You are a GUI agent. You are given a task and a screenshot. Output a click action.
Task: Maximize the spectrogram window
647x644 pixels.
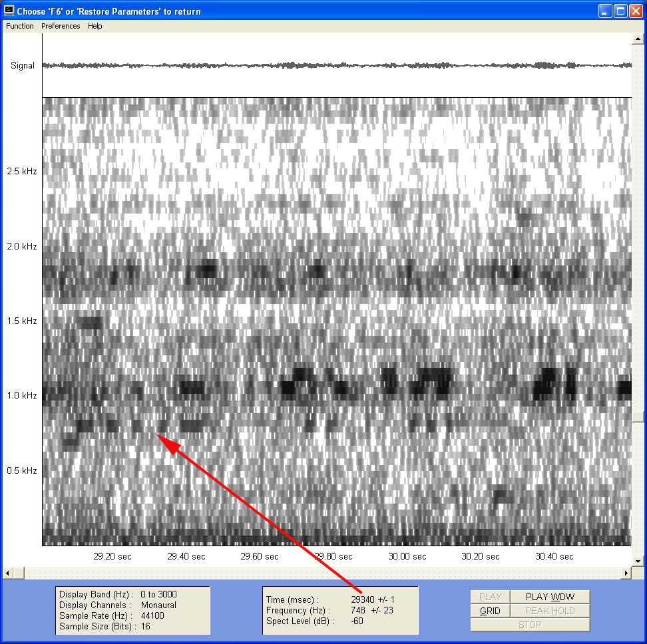pos(620,11)
